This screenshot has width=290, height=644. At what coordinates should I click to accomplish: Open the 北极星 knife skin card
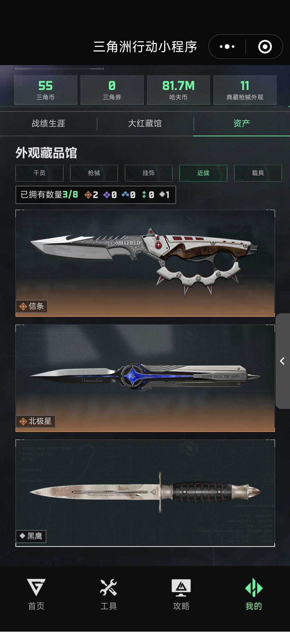145,378
